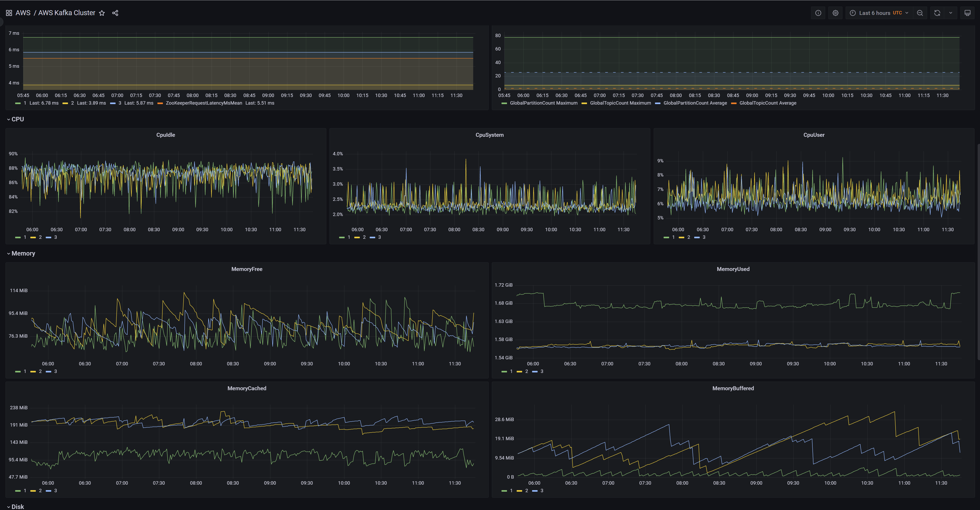
Task: Click the share dashboard icon
Action: click(115, 13)
